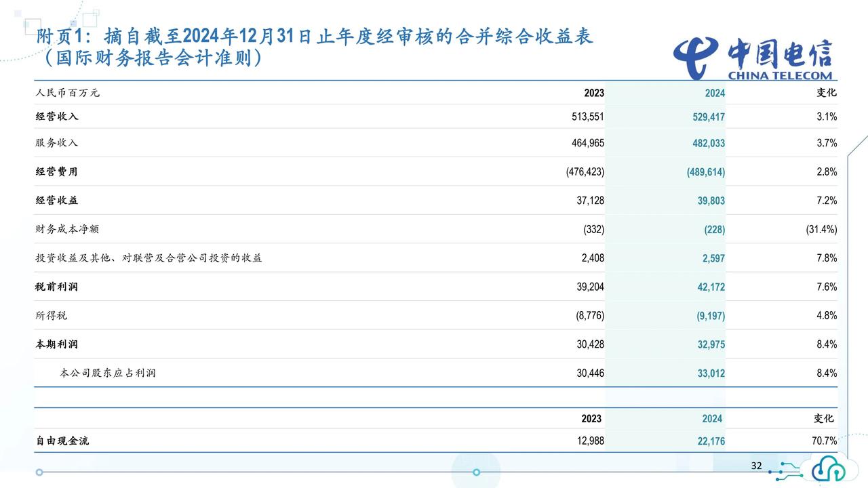The height and width of the screenshot is (488, 868).
Task: Click the 本公司股东应占利润 row label
Action: click(x=108, y=373)
